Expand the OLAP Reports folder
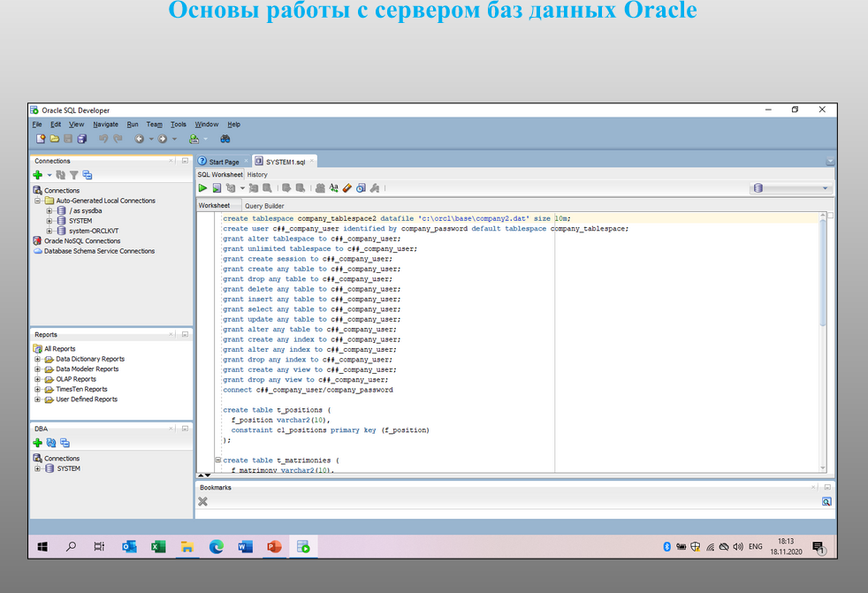Screen dimensions: 868x593 (x=38, y=379)
